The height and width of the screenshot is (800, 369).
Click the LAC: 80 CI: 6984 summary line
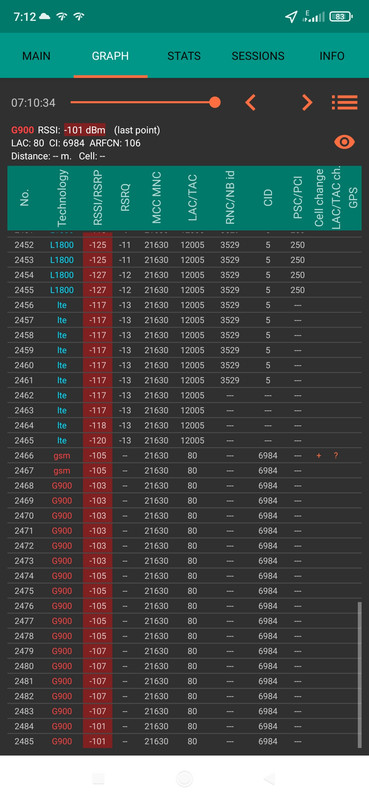[76, 143]
